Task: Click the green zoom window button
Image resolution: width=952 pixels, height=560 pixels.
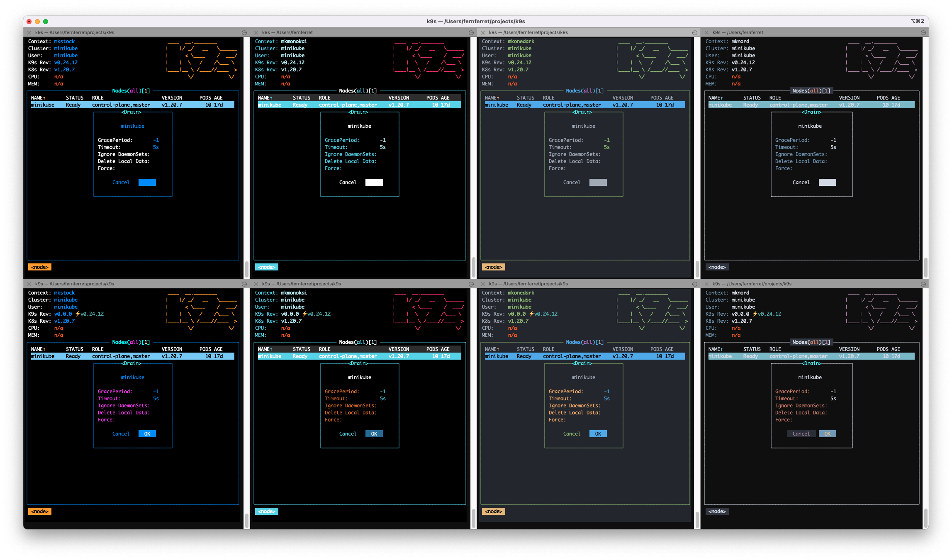Action: coord(46,22)
